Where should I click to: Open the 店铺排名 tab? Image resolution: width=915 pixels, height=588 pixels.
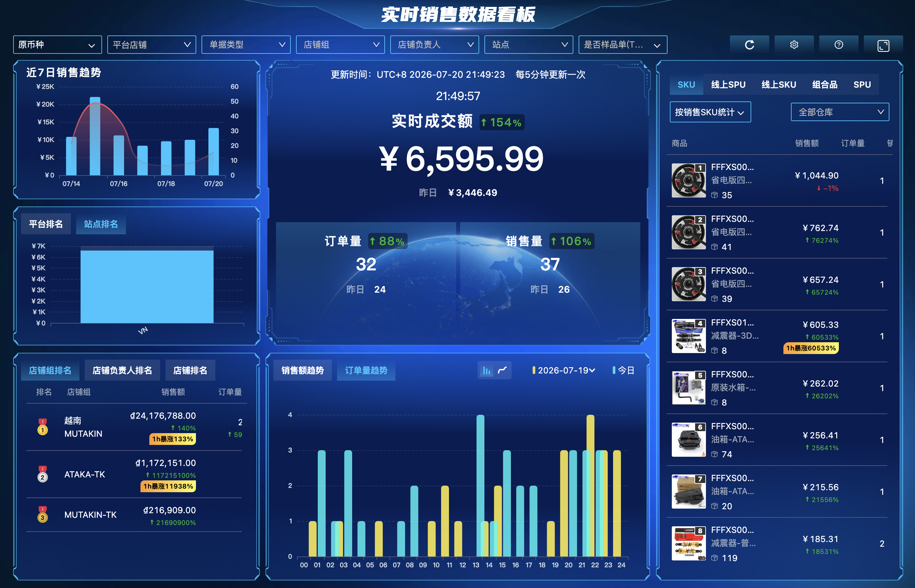190,370
